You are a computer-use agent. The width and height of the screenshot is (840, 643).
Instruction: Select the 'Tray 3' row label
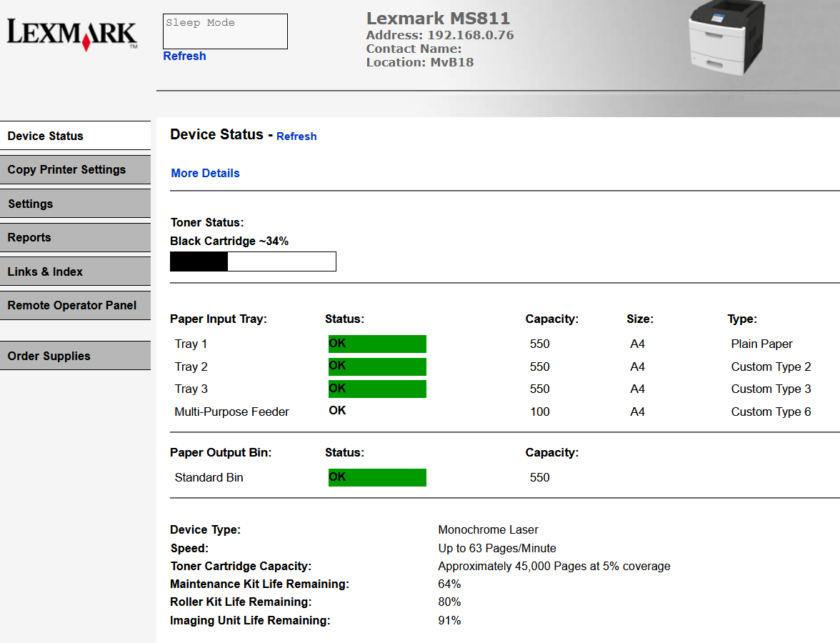click(191, 389)
